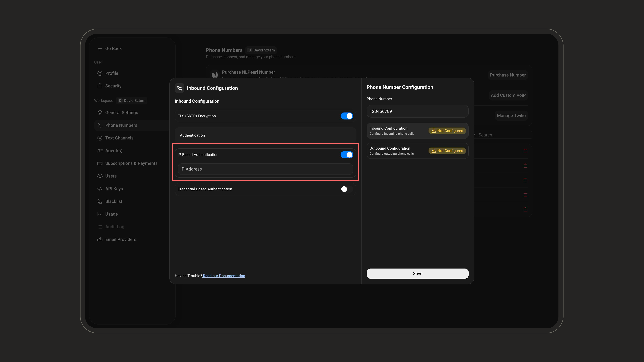Viewport: 644px width, 362px height.
Task: Click the Text Channels chat icon
Action: pos(100,138)
